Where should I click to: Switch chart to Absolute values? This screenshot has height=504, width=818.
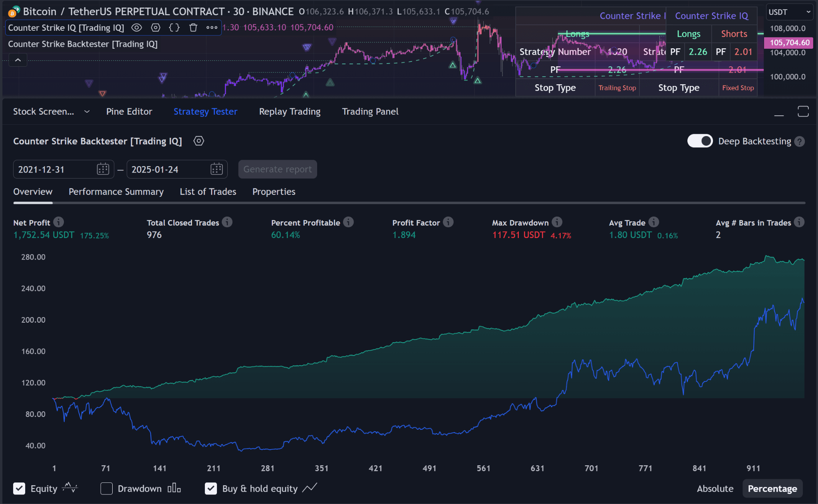click(x=715, y=489)
